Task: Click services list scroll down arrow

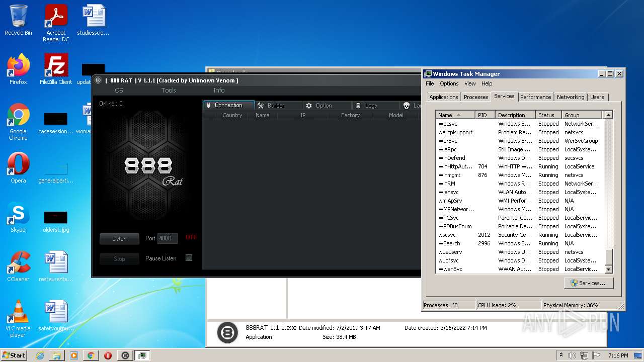Action: click(x=608, y=269)
